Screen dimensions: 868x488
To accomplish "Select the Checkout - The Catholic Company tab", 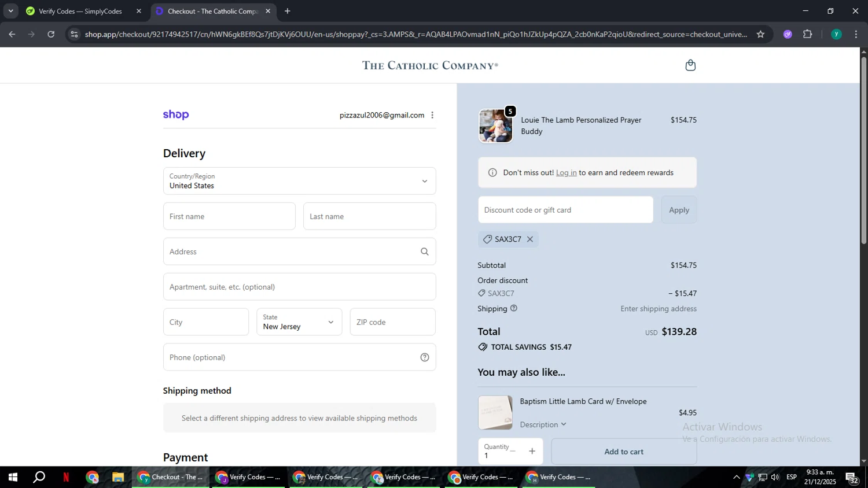I will (x=214, y=11).
